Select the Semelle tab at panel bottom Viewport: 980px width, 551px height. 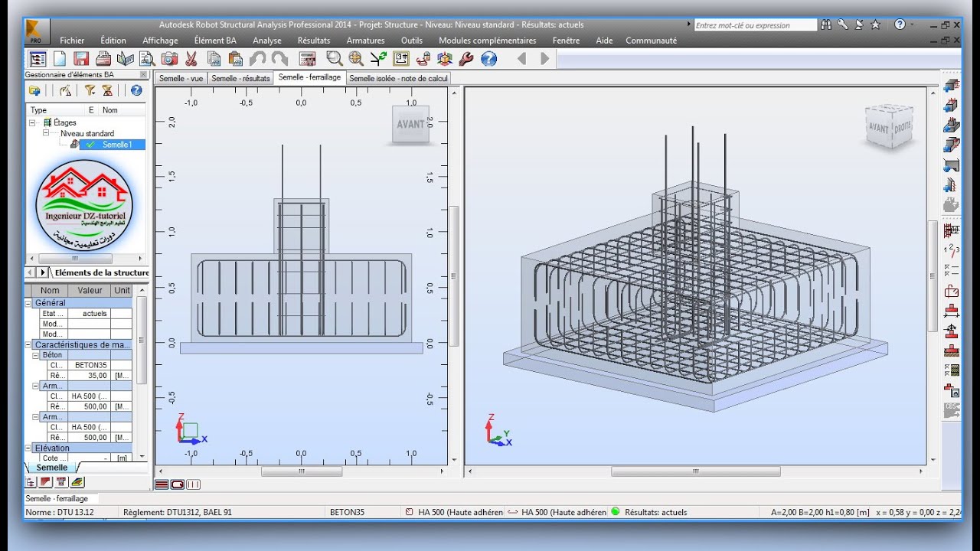coord(52,468)
